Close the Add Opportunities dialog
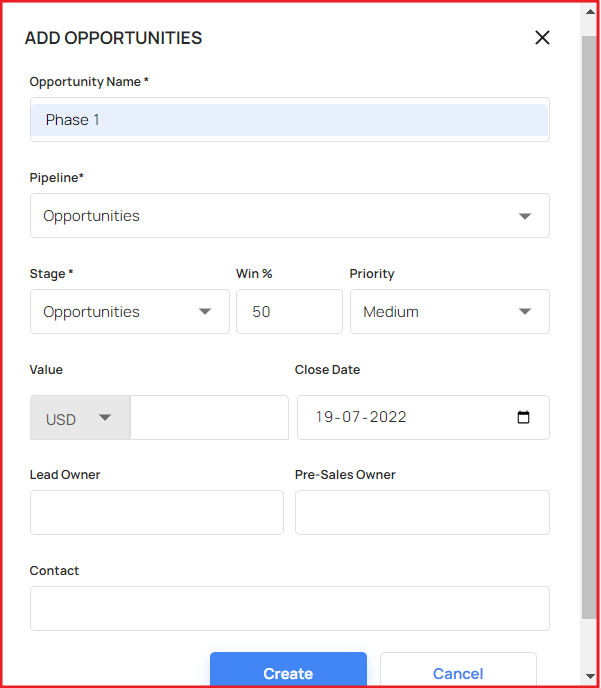This screenshot has width=601, height=688. [542, 38]
